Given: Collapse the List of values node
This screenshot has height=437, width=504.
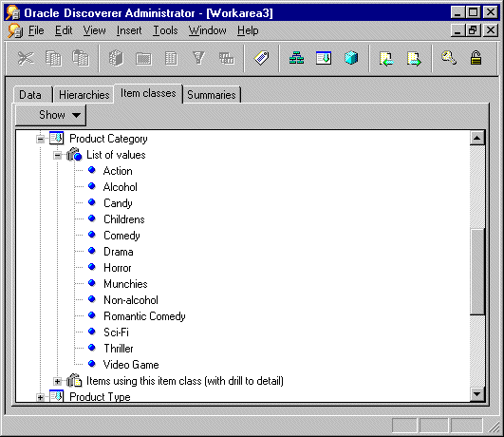Looking at the screenshot, I should (x=57, y=156).
